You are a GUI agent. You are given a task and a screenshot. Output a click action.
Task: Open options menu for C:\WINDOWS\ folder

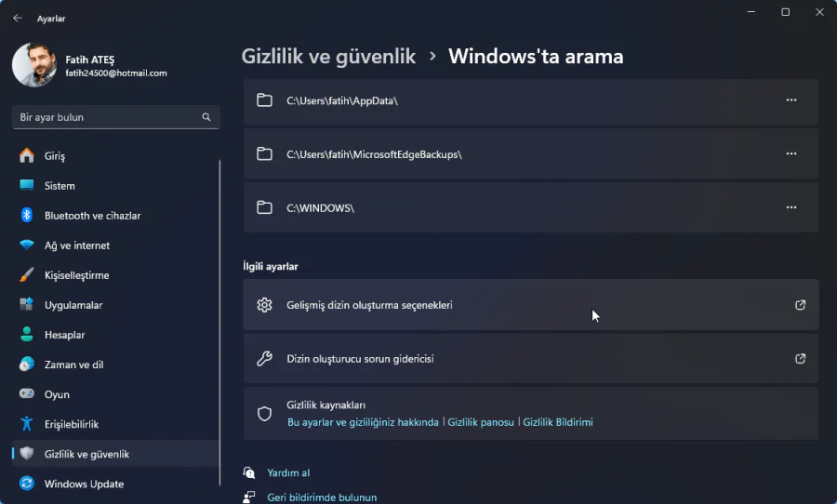tap(791, 207)
